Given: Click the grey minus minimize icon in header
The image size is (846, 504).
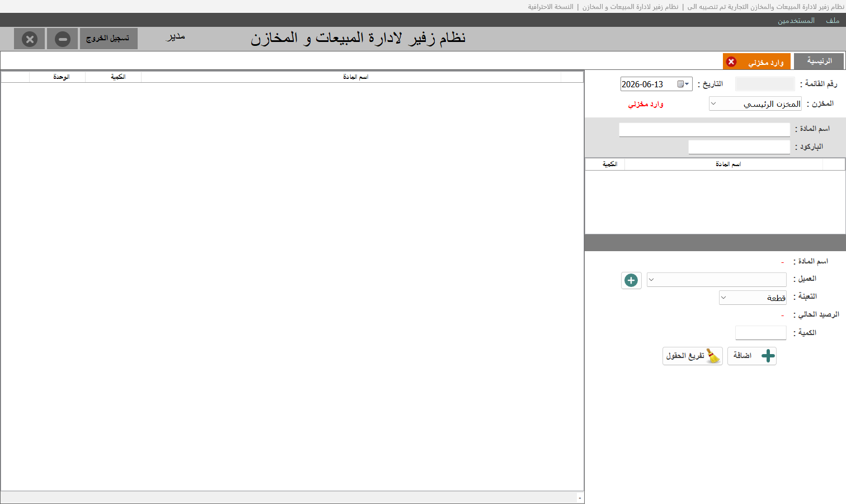Looking at the screenshot, I should coord(63,39).
